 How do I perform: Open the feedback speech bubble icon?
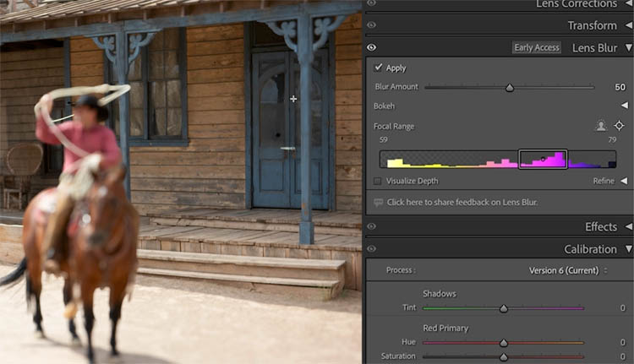coord(378,203)
